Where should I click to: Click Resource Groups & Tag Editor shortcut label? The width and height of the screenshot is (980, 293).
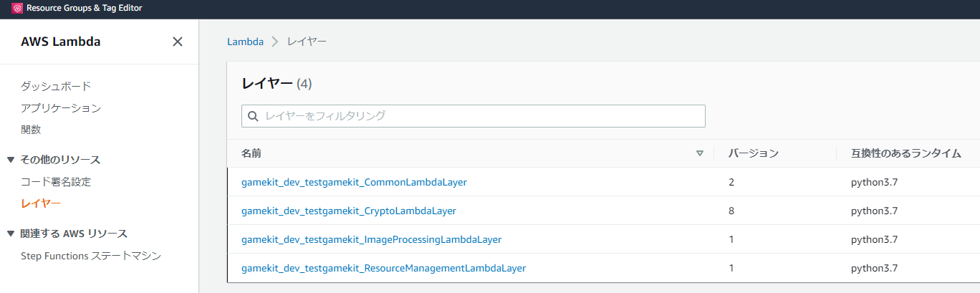point(85,9)
